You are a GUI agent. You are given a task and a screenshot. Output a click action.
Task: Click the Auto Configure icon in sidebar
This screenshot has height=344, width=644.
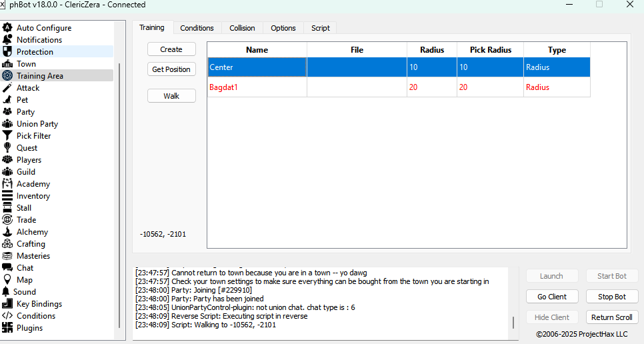pyautogui.click(x=7, y=28)
